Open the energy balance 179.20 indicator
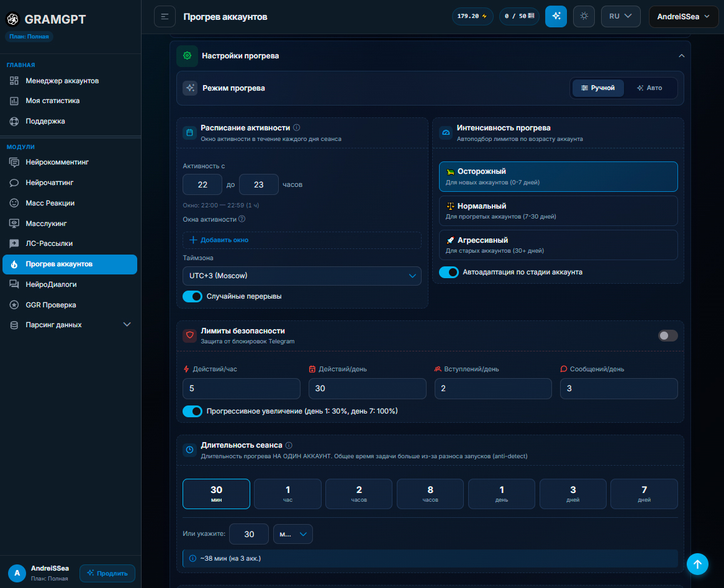The image size is (724, 588). (473, 16)
